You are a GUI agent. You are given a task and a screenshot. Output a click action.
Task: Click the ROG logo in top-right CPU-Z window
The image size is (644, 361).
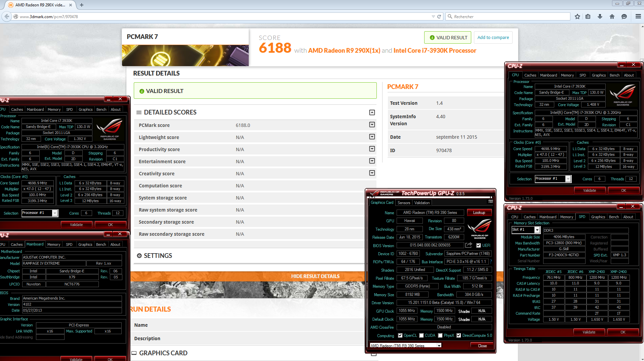(622, 95)
